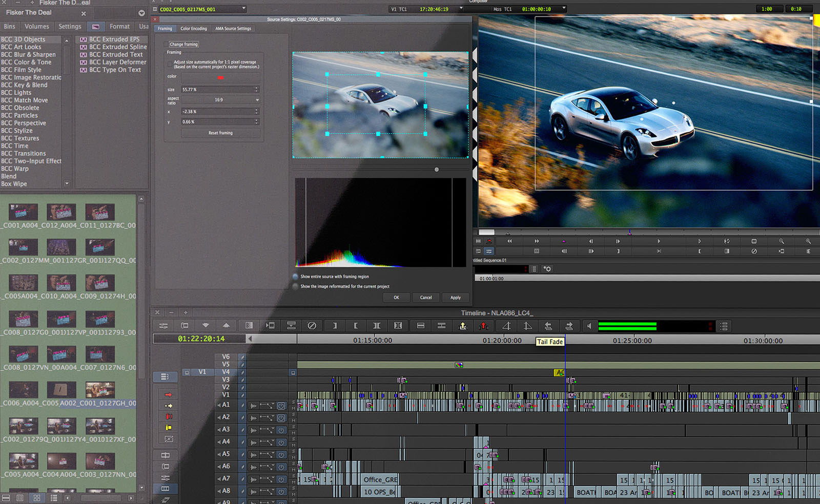Image resolution: width=820 pixels, height=504 pixels.
Task: Open the Color Encoding tab
Action: [x=194, y=29]
